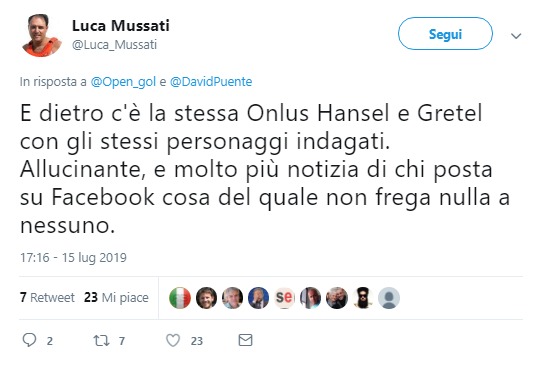
Task: Click the Luca Mussati display name
Action: coord(121,26)
